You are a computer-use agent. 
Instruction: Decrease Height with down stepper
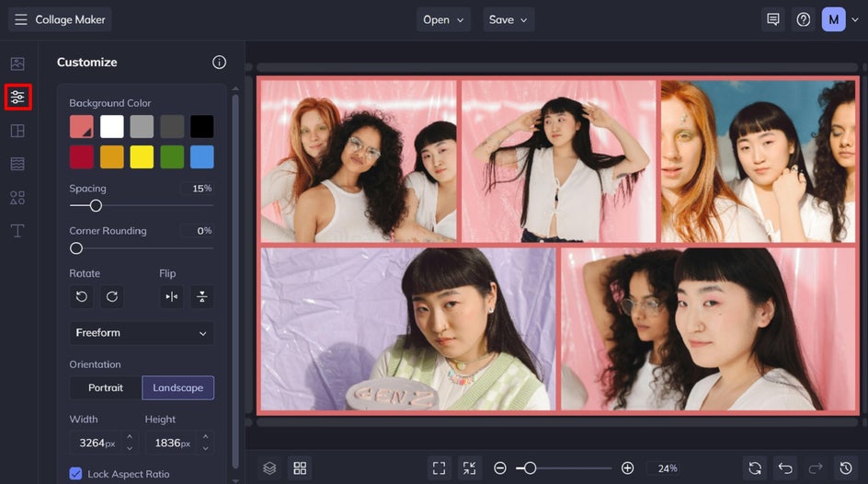205,448
